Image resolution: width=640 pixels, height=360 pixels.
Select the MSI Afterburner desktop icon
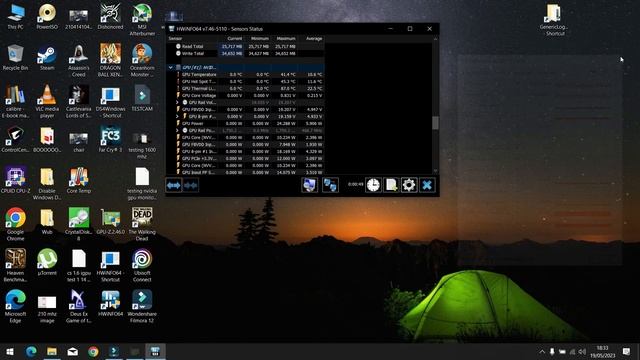[142, 20]
